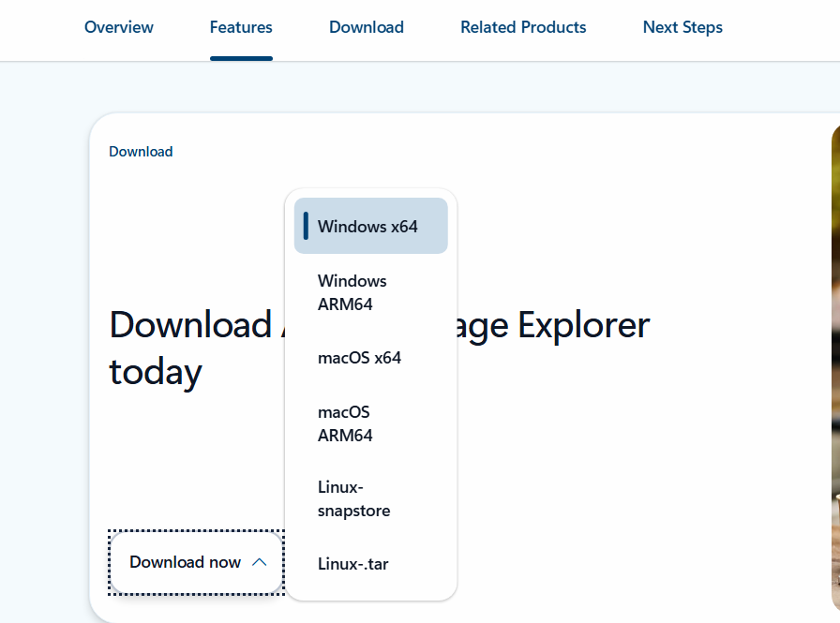
Task: Jump to the Next Steps tab
Action: pos(682,27)
